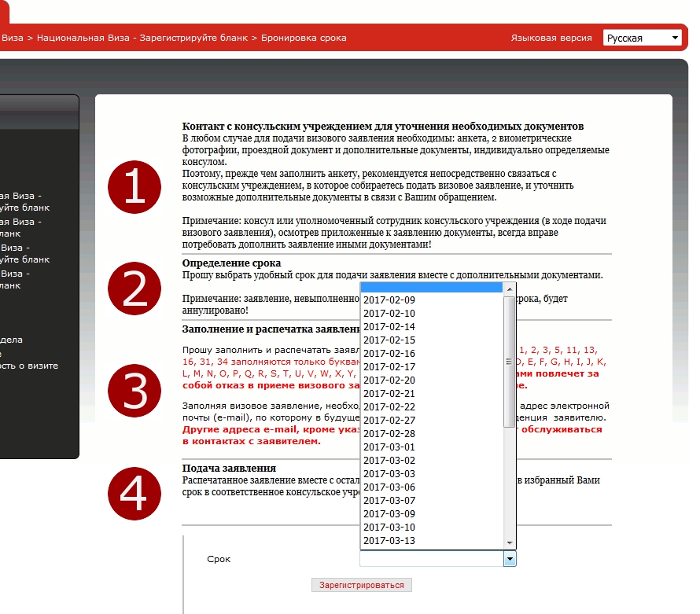
Task: Go to Национальная Виза - Зарегистрируйте бланк breadcrumb
Action: click(142, 38)
